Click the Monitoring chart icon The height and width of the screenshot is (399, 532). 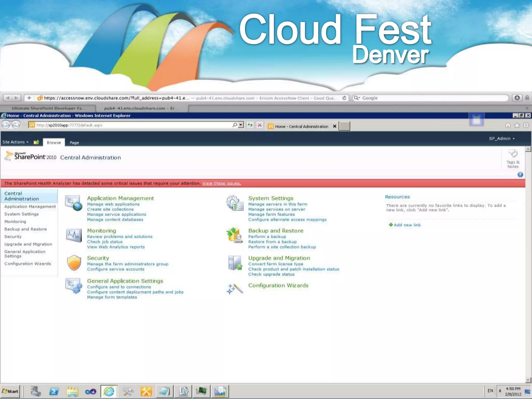74,235
